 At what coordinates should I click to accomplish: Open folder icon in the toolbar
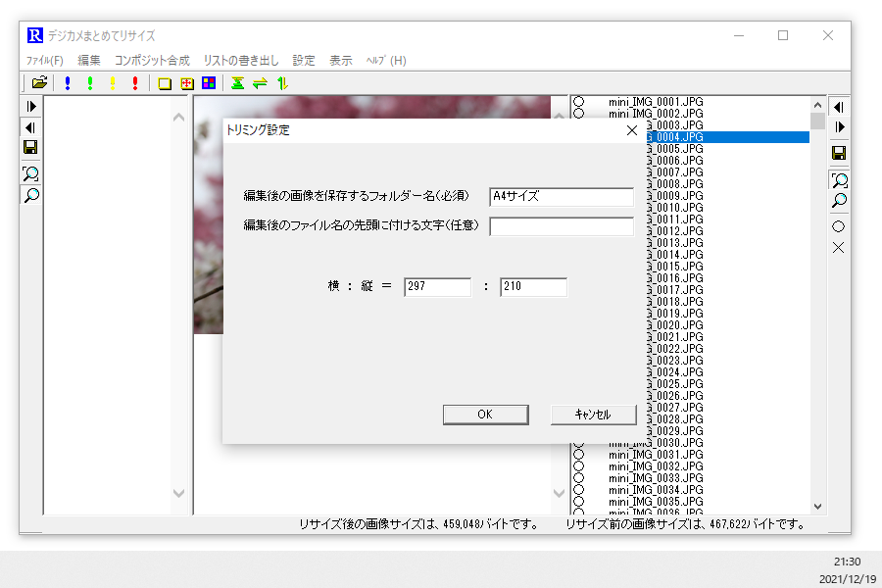pos(39,83)
